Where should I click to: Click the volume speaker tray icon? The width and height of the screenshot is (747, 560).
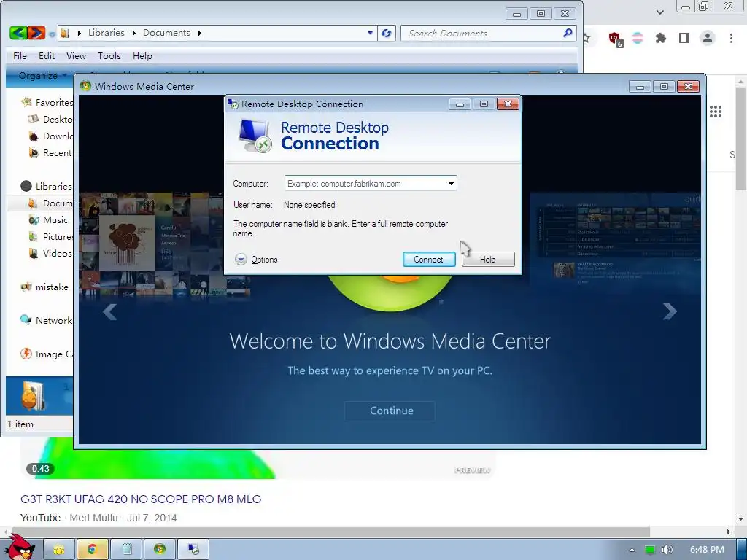(x=667, y=550)
